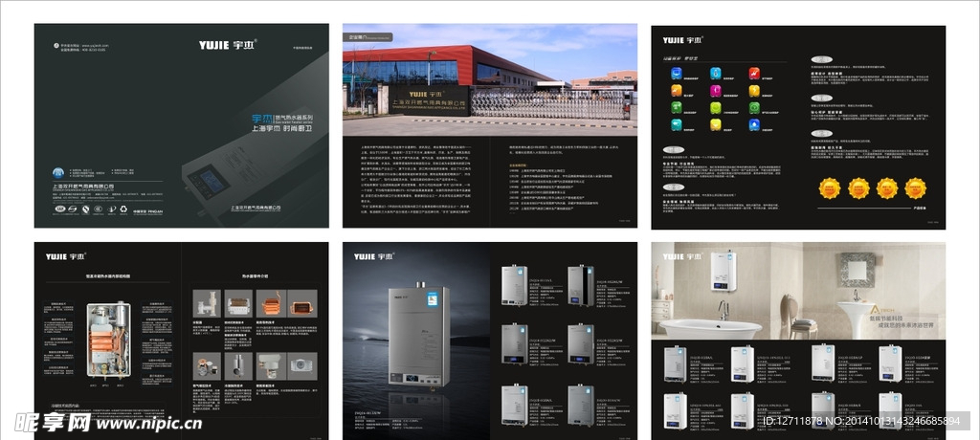Click the blue monitor-shaped feature icon
Screen dimensions: 980x440
677,74
